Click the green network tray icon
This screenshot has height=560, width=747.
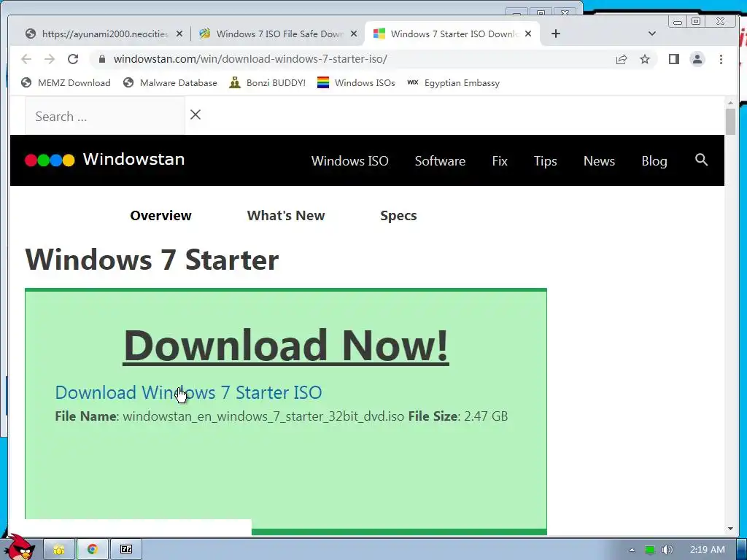[x=650, y=550]
